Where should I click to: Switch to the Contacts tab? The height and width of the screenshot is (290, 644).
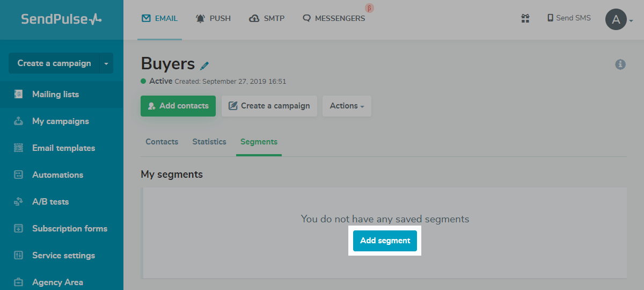(162, 142)
